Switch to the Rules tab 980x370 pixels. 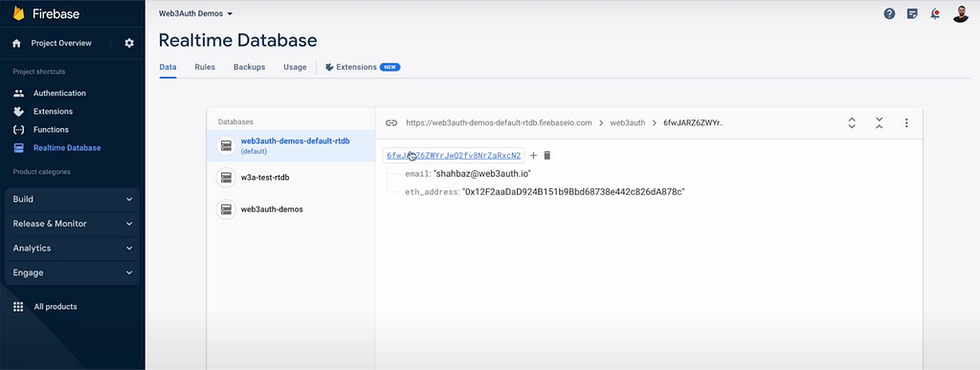coord(205,67)
